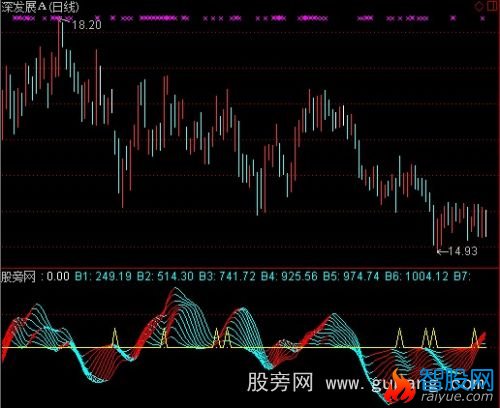Viewport: 500px width, 408px height.
Task: Click the 股旁网 indicator name label
Action: (x=18, y=277)
